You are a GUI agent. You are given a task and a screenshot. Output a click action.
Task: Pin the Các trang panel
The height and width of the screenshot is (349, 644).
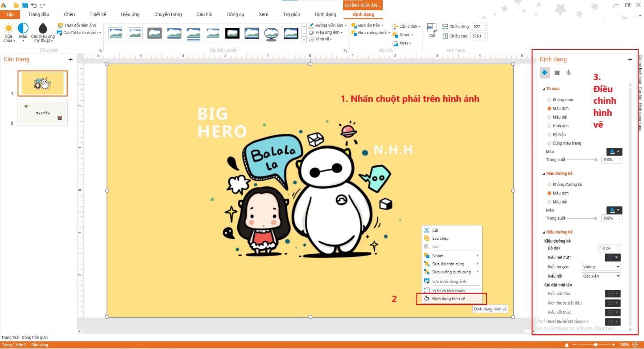(71, 59)
